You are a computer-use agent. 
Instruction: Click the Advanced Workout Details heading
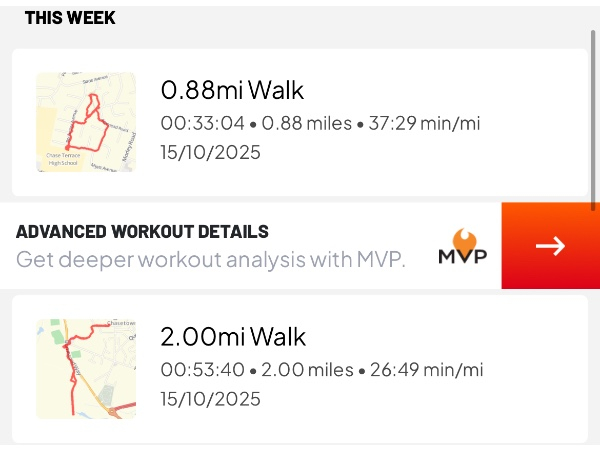pos(142,232)
